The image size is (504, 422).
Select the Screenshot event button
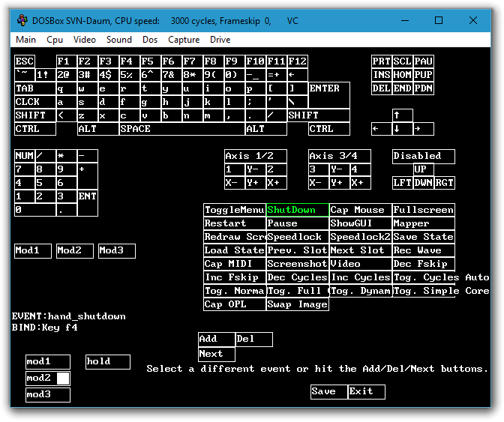298,264
